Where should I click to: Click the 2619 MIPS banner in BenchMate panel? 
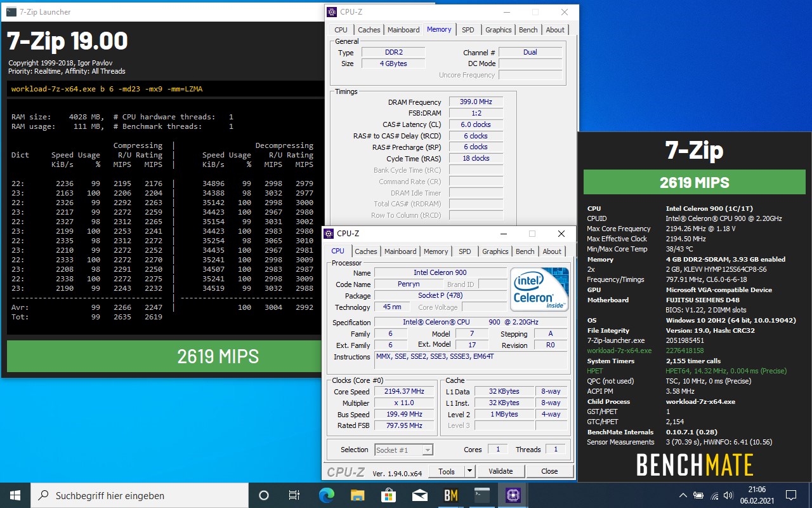[695, 182]
